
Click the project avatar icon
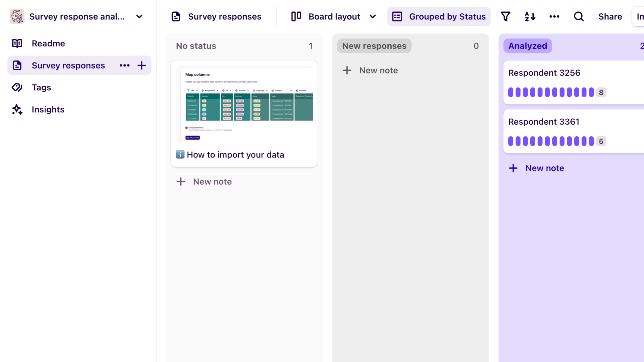coord(17,17)
